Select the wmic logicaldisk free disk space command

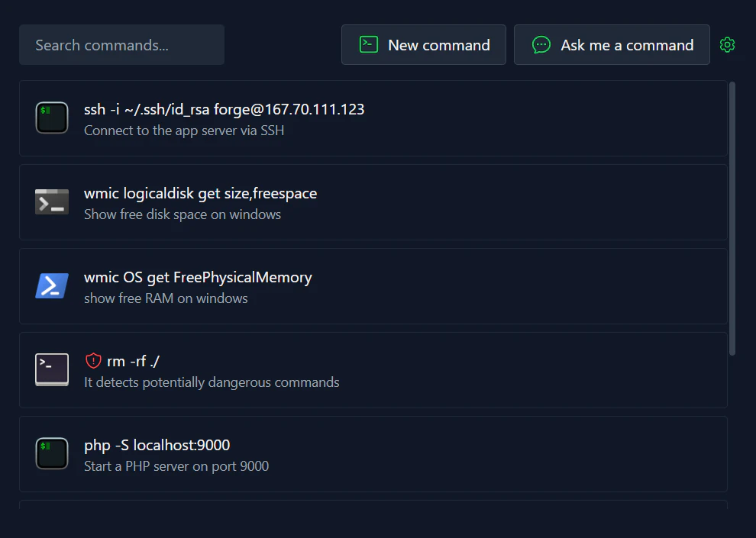(x=373, y=202)
